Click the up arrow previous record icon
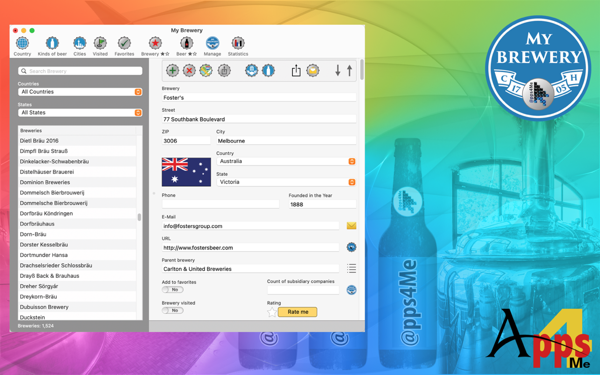Screen dimensions: 600x375 tap(349, 70)
